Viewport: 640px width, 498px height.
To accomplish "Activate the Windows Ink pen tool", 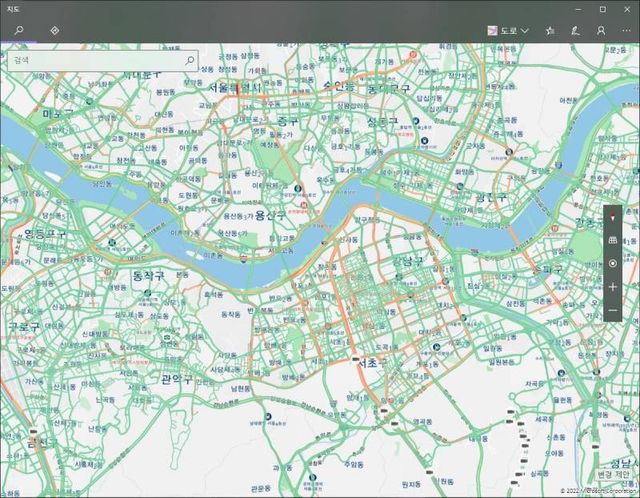I will [x=575, y=31].
